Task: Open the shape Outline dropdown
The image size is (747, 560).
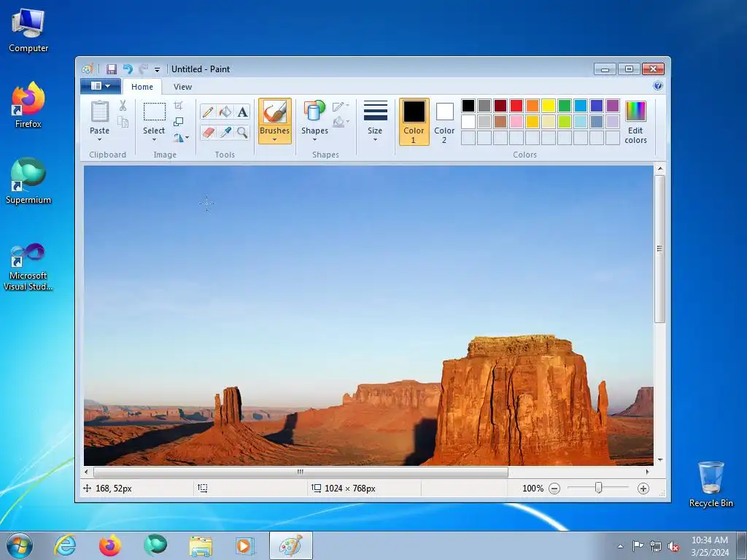Action: tap(341, 106)
